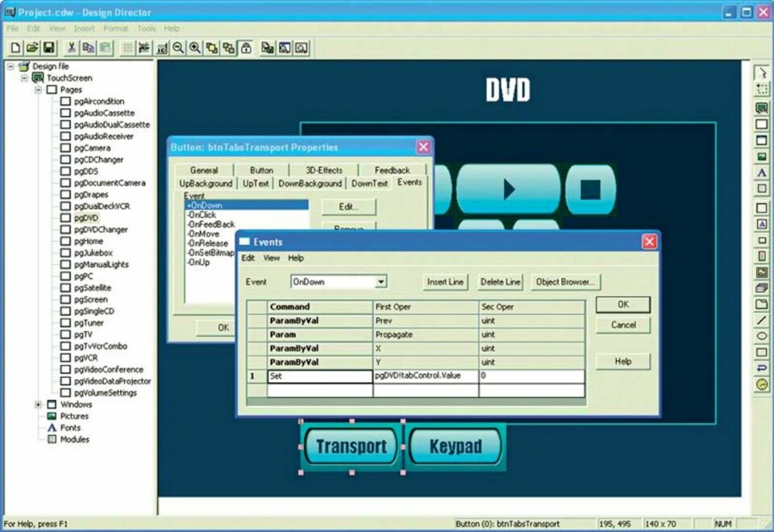Select the green picture tool in right toolbar
Image resolution: width=774 pixels, height=532 pixels.
click(762, 157)
